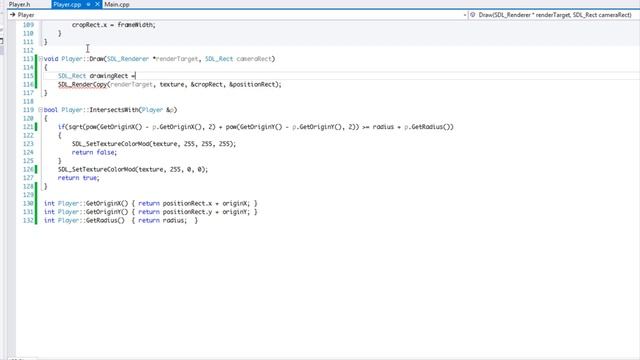This screenshot has width=640, height=360.
Task: Click the 'void Player::Draw' signature line
Action: click(160, 59)
